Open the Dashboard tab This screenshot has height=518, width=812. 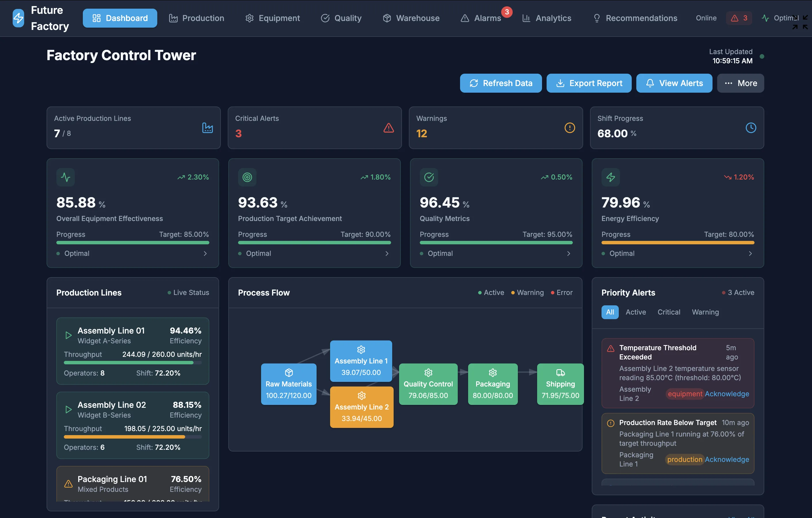click(120, 18)
